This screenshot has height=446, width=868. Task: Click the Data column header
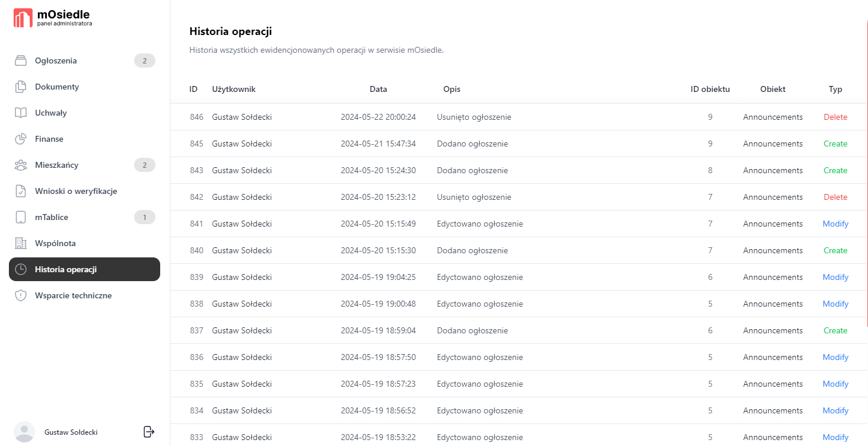(x=378, y=89)
